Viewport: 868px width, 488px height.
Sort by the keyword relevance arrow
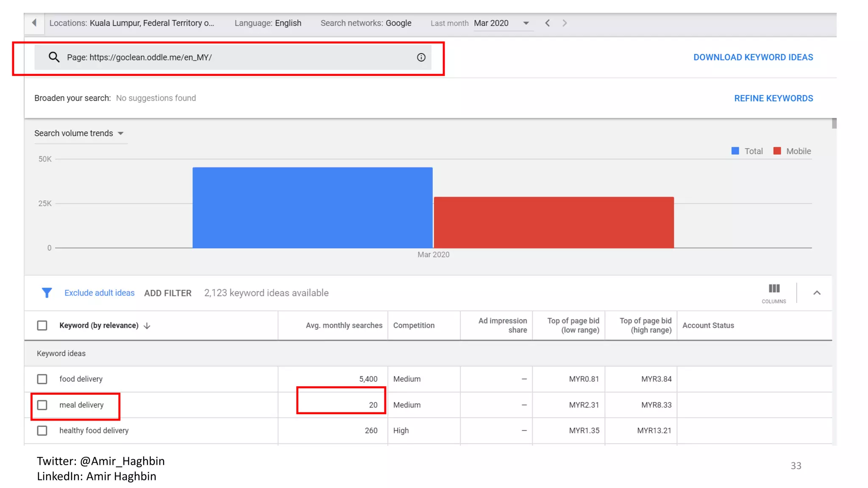[147, 326]
